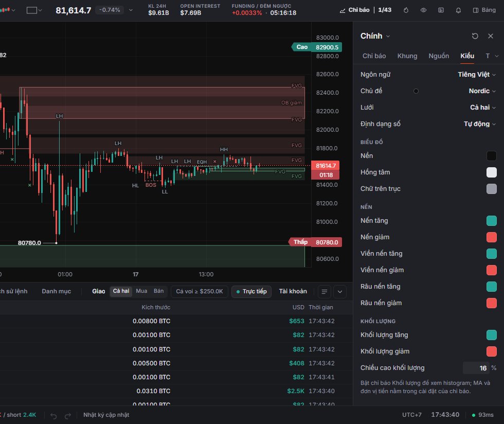Expand the Chủ đề Nordic theme dropdown

(482, 91)
